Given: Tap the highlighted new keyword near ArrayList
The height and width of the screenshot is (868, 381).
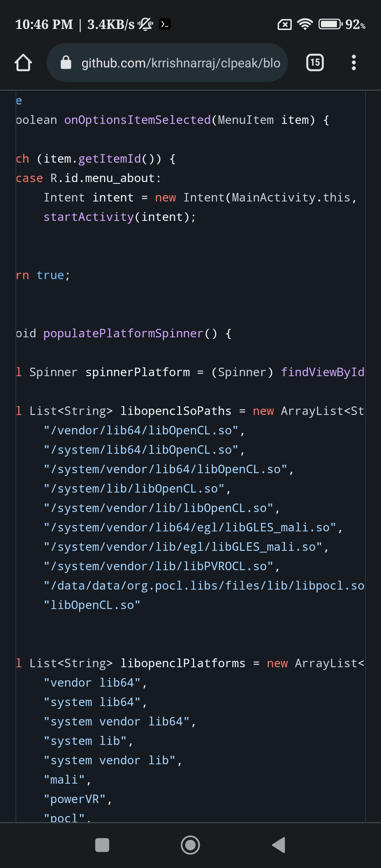Looking at the screenshot, I should point(264,410).
